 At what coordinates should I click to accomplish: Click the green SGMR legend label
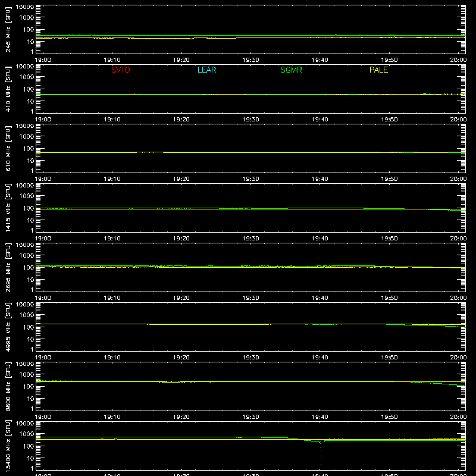[291, 70]
